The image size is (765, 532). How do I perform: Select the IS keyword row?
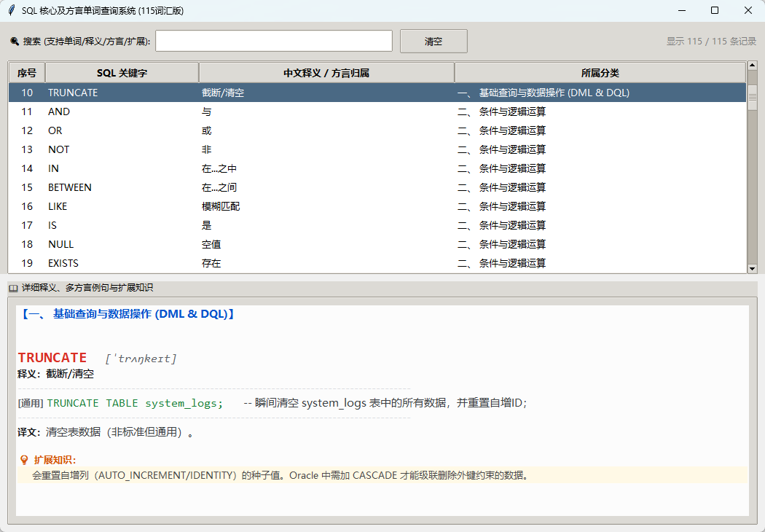(377, 225)
